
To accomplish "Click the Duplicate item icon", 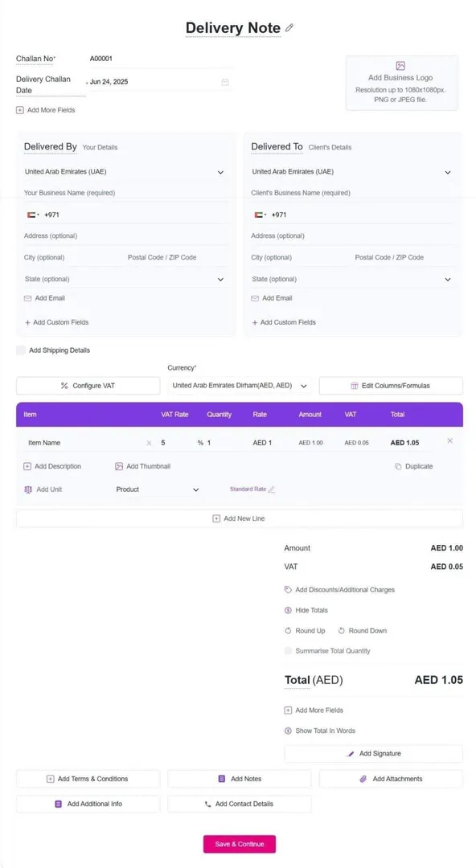I will pyautogui.click(x=398, y=466).
